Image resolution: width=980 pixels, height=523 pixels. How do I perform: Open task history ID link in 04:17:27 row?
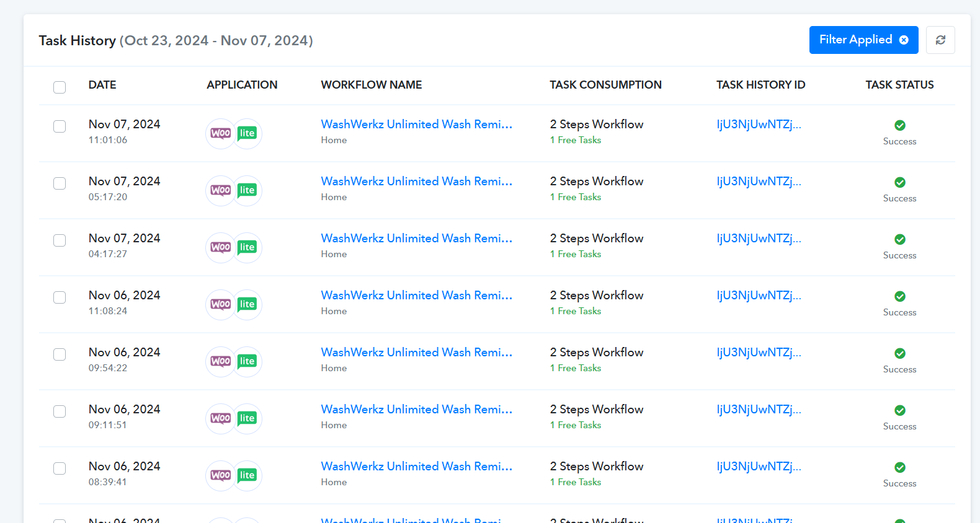759,238
